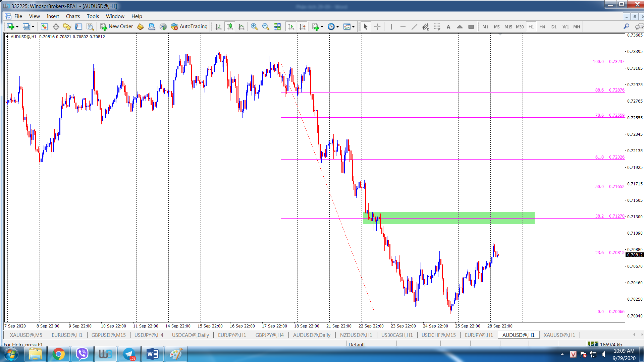Select the Trendline tool

point(414,26)
